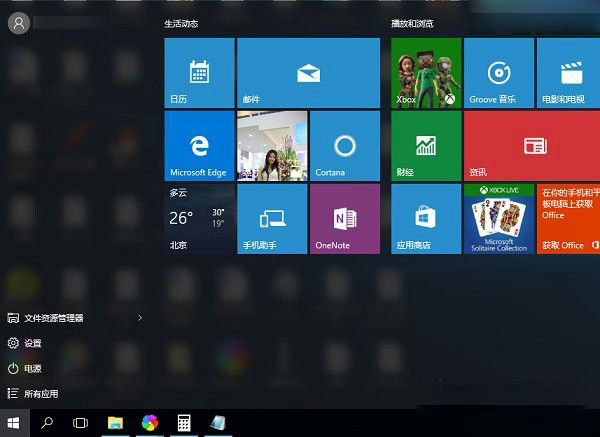Open the notepad-like taskbar app

pyautogui.click(x=218, y=423)
